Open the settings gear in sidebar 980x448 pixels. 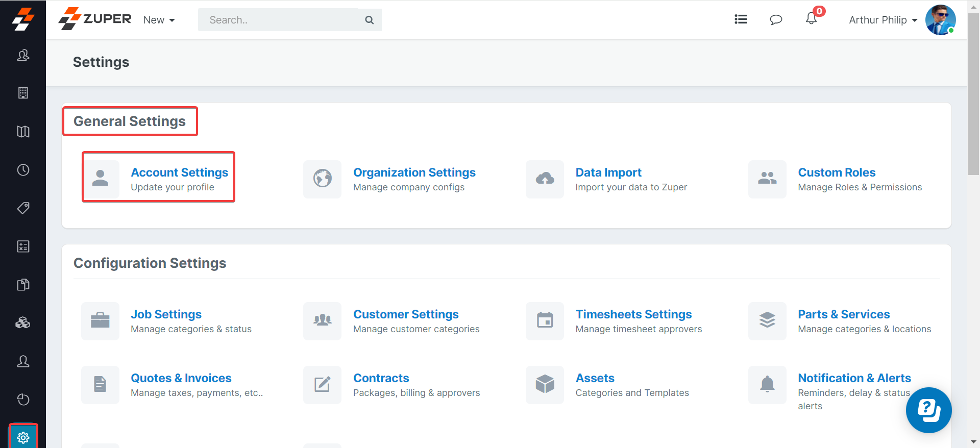pos(23,437)
